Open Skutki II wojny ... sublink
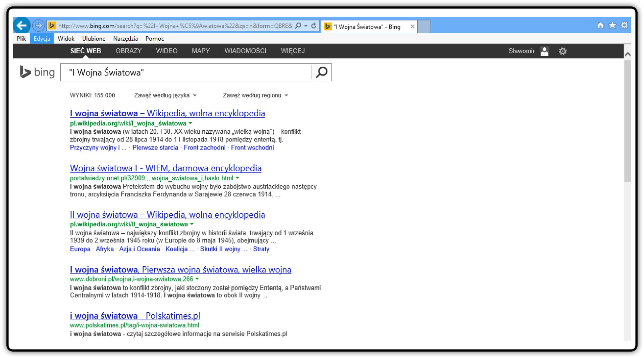 click(x=223, y=249)
